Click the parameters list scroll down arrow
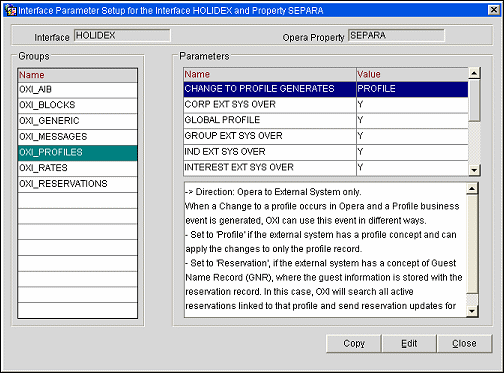 point(474,170)
